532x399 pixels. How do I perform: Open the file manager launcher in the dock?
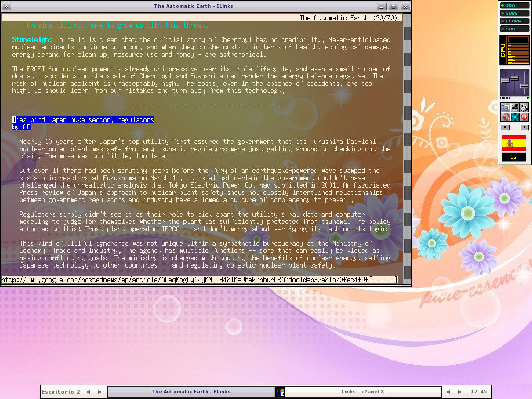[506, 108]
